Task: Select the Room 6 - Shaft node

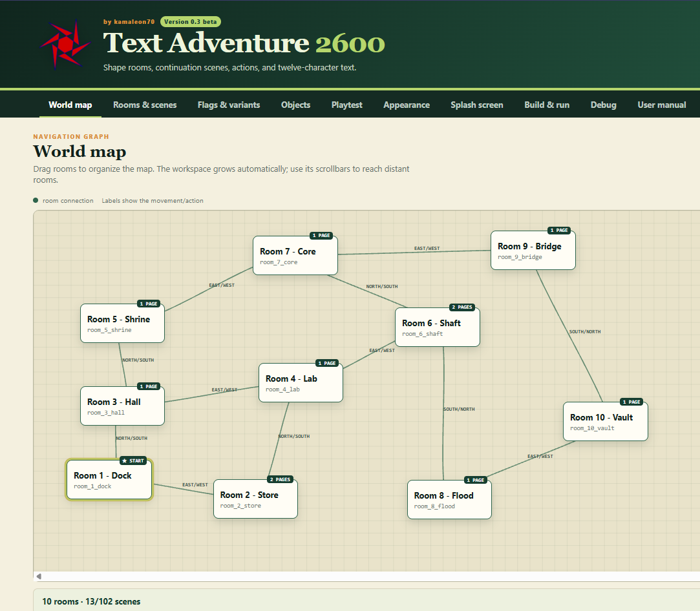Action: pos(437,327)
